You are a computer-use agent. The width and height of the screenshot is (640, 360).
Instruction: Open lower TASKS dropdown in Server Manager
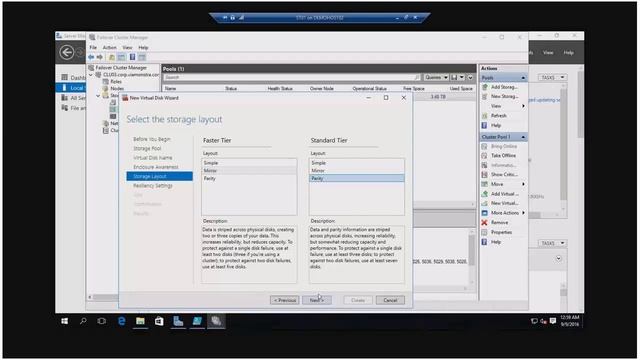[x=552, y=243]
